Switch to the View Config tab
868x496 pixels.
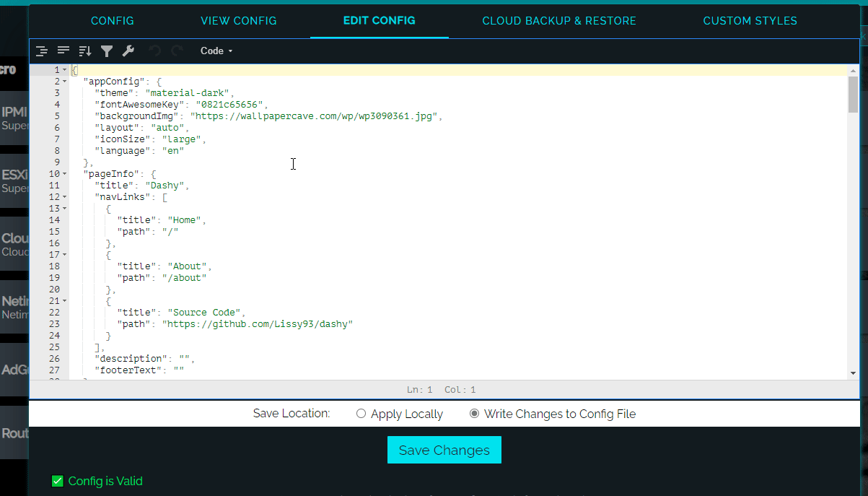pos(239,20)
